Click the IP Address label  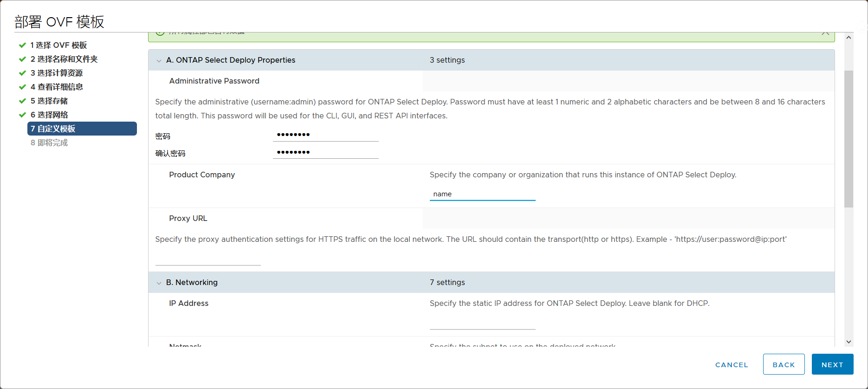point(188,303)
